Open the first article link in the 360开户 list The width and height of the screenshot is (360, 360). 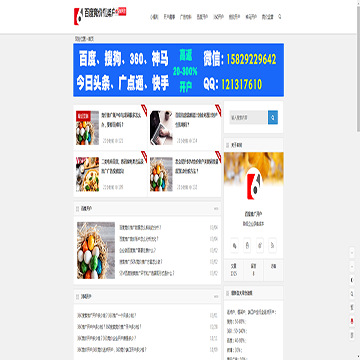tap(107, 315)
